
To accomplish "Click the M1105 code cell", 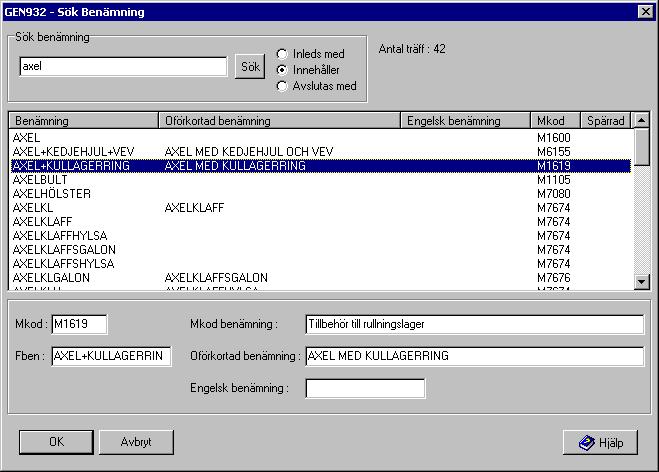I will pyautogui.click(x=554, y=180).
